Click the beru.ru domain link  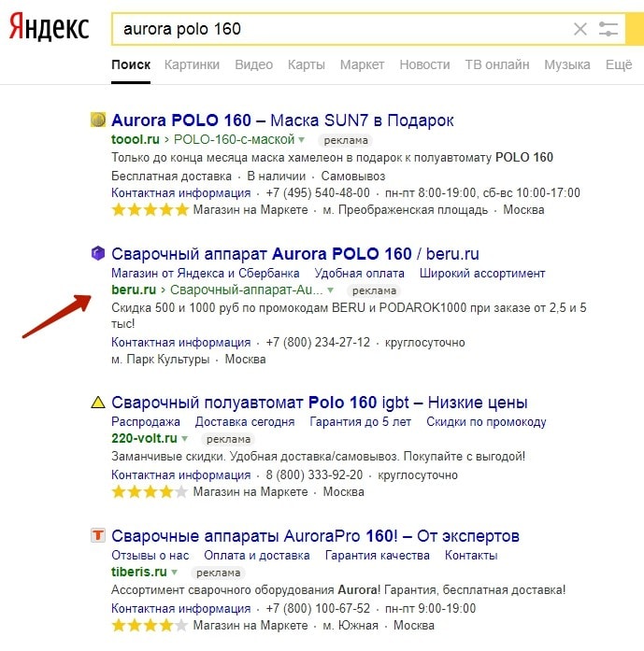[x=134, y=290]
